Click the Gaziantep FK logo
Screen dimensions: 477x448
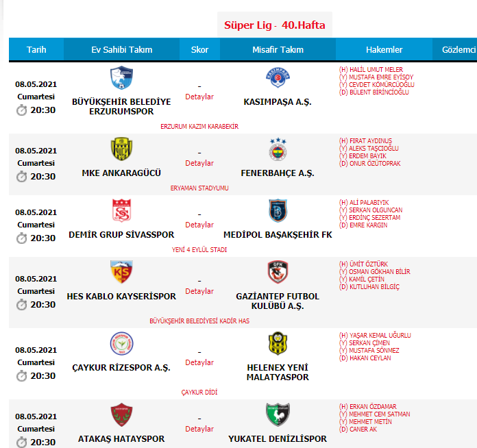point(278,273)
